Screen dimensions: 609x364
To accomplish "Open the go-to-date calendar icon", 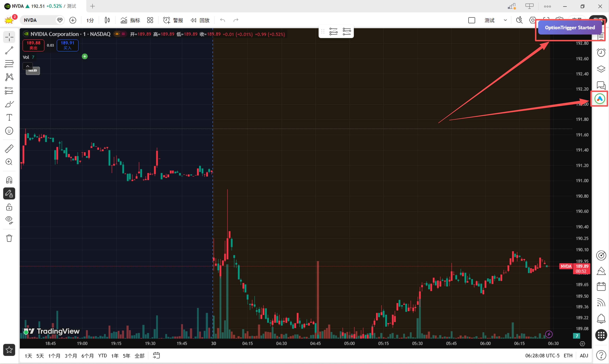I will tap(156, 355).
